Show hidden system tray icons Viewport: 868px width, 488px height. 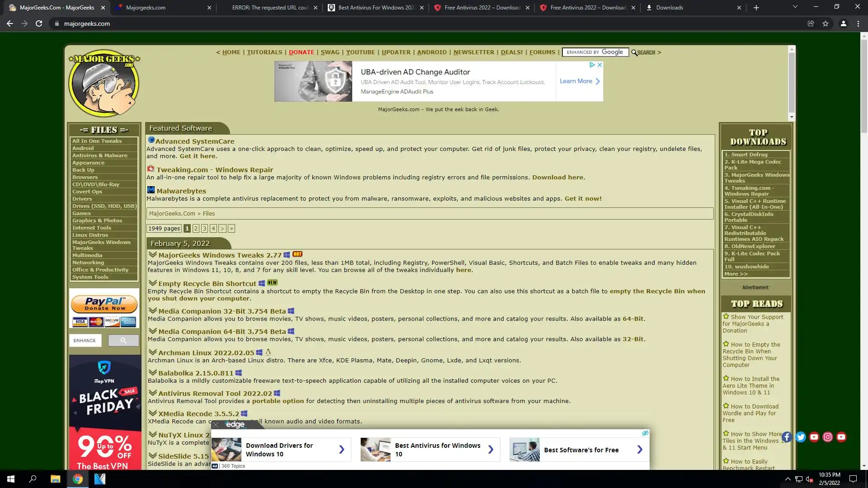tap(788, 479)
